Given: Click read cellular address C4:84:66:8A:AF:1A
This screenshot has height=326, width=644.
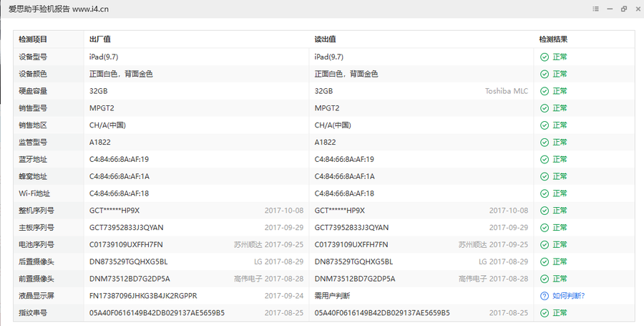Looking at the screenshot, I should (344, 176).
